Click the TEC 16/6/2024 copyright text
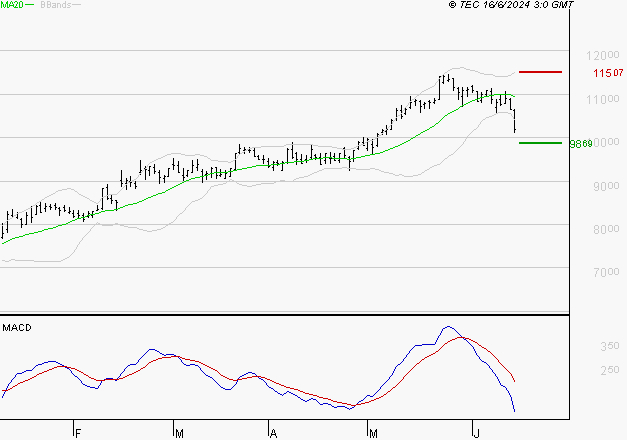Image resolution: width=627 pixels, height=440 pixels. click(x=511, y=5)
